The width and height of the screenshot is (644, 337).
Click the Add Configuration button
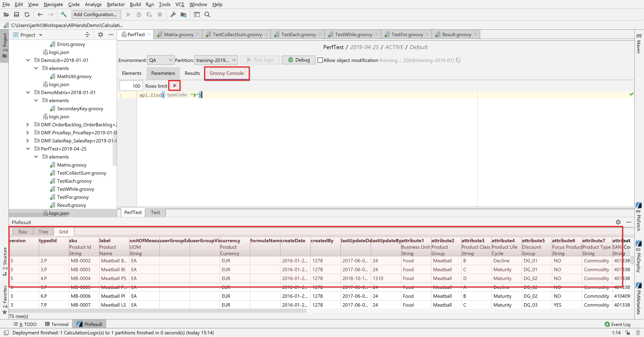96,14
